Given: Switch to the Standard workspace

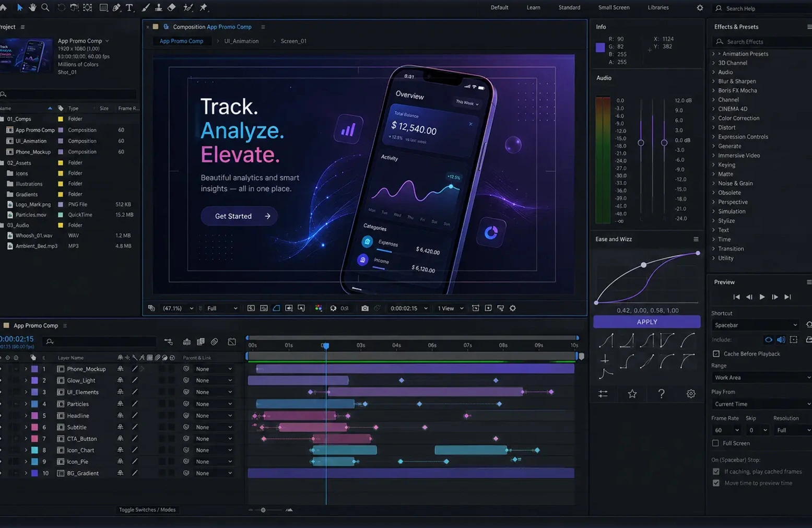Looking at the screenshot, I should click(x=569, y=7).
